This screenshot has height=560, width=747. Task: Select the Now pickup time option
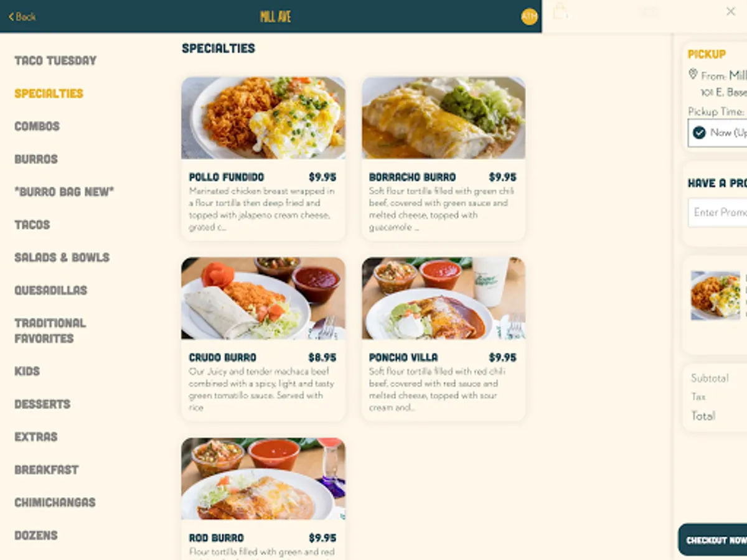tap(717, 133)
